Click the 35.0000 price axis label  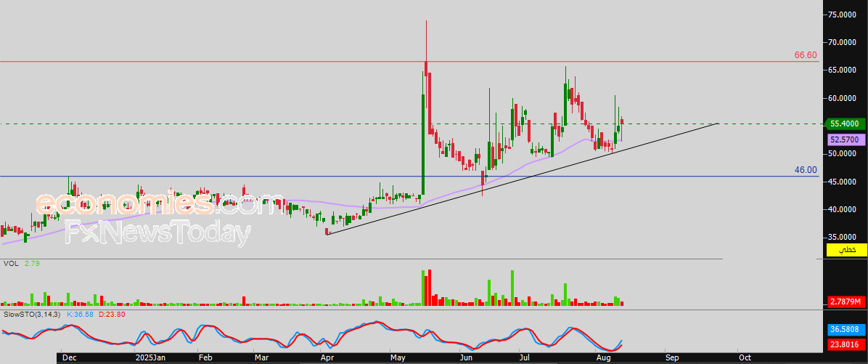click(x=843, y=237)
